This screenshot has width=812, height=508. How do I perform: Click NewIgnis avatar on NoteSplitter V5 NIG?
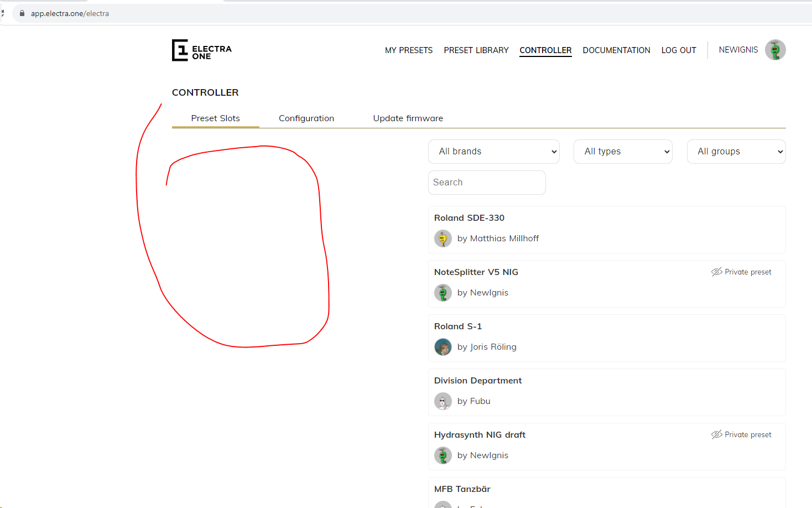pyautogui.click(x=443, y=293)
